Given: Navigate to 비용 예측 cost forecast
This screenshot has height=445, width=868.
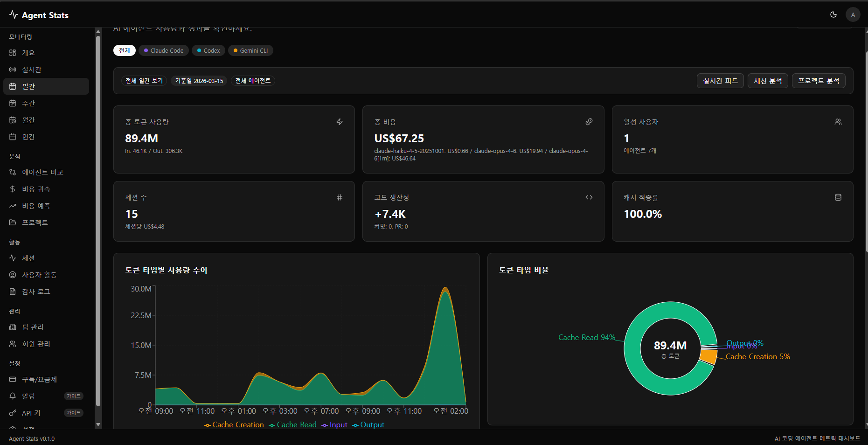Looking at the screenshot, I should point(36,206).
